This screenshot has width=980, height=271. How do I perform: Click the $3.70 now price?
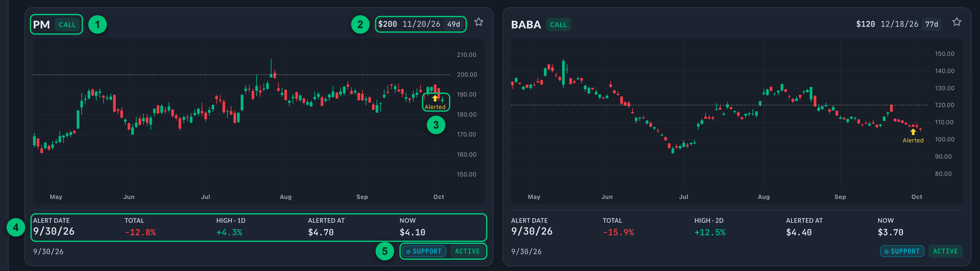[x=891, y=232]
